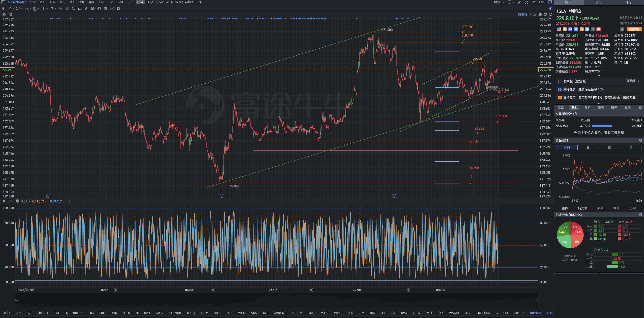
Task: Click the VS compare button
Action: click(534, 2)
